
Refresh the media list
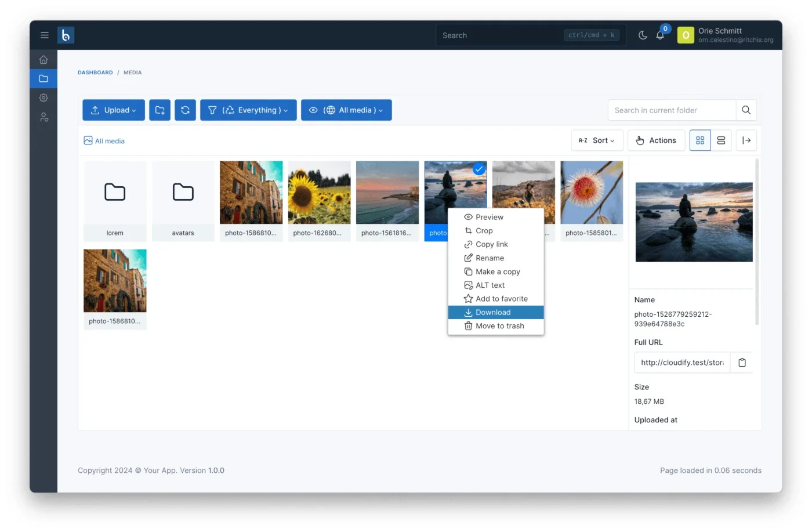185,110
